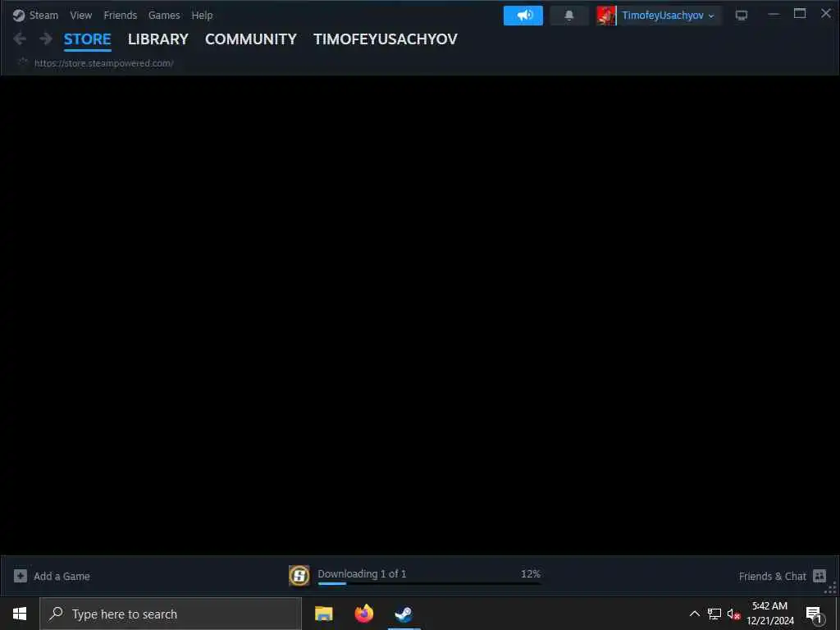This screenshot has width=840, height=630.
Task: Open File Explorer from the taskbar
Action: tap(323, 614)
